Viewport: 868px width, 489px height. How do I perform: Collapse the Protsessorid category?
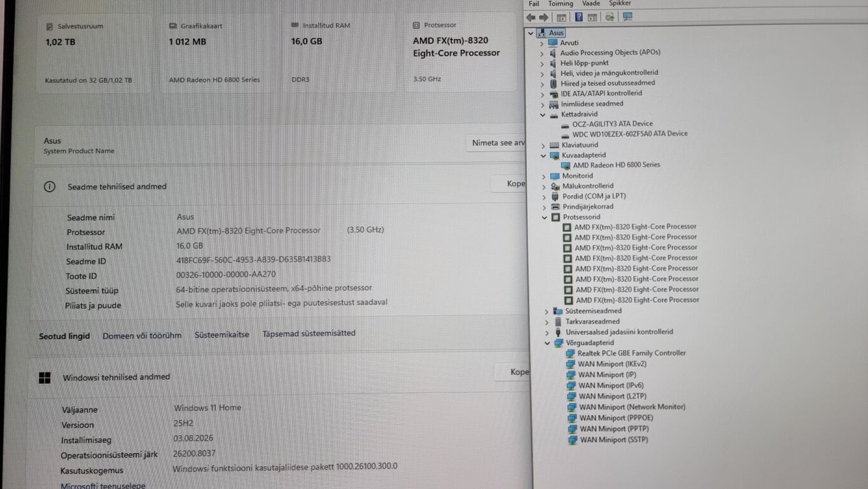point(544,217)
